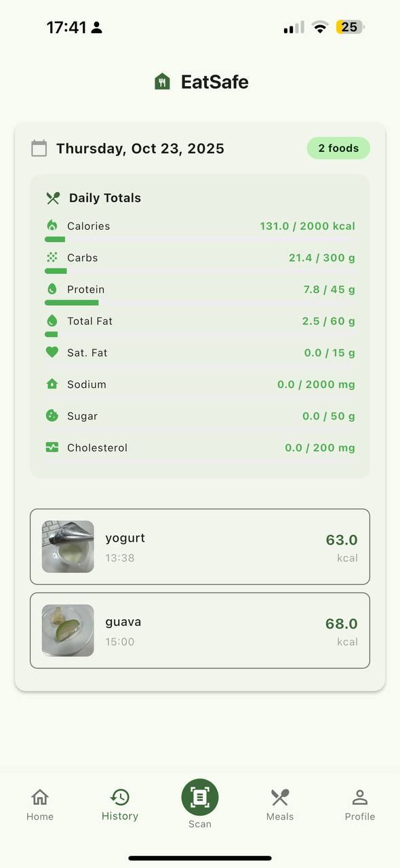Viewport: 400px width, 868px height.
Task: Tap the calendar icon beside the date
Action: 39,148
